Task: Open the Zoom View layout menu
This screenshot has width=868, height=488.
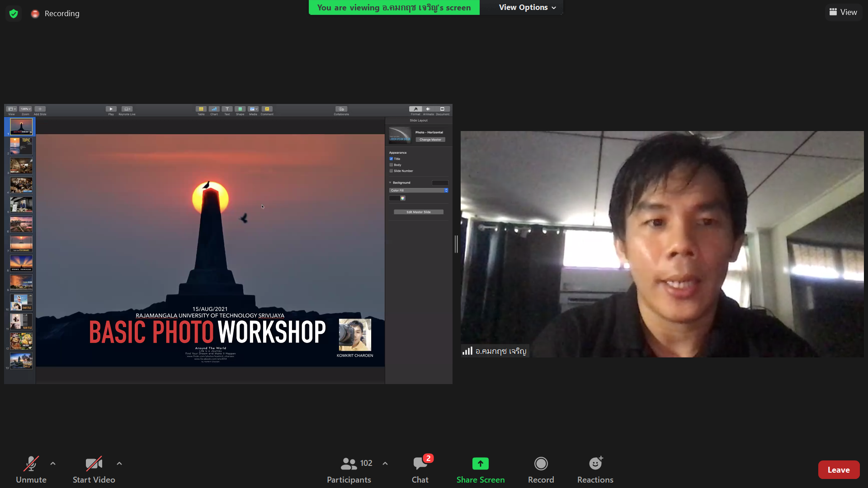Action: (844, 12)
